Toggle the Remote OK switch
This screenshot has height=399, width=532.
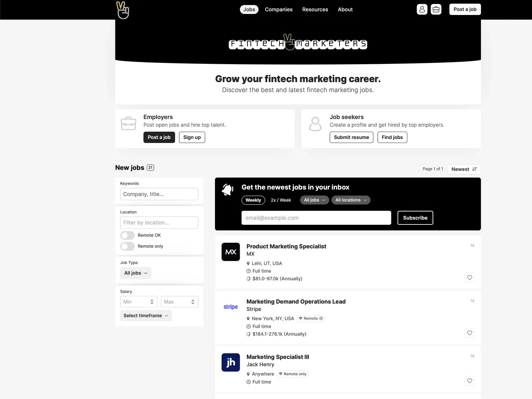(x=127, y=235)
